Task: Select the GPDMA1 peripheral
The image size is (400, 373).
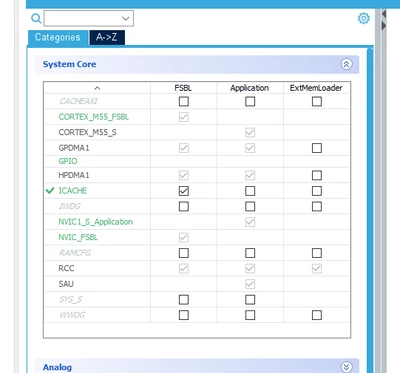Action: tap(74, 148)
